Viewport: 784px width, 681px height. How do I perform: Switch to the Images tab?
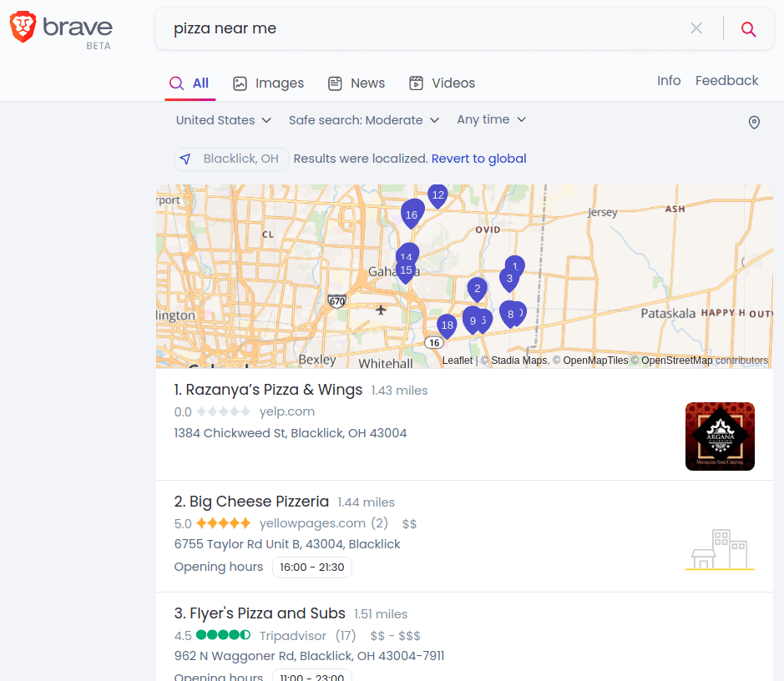coord(269,83)
